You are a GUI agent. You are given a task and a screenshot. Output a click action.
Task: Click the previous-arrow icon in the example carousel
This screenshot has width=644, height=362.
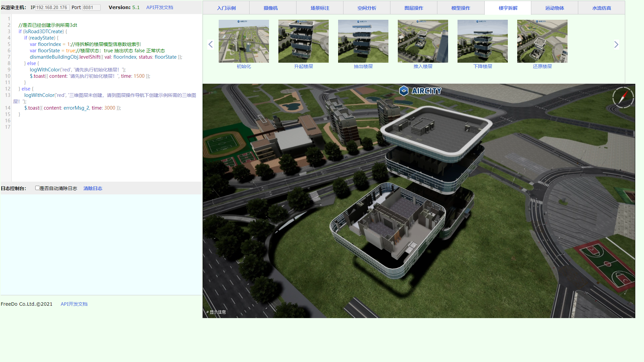click(211, 44)
